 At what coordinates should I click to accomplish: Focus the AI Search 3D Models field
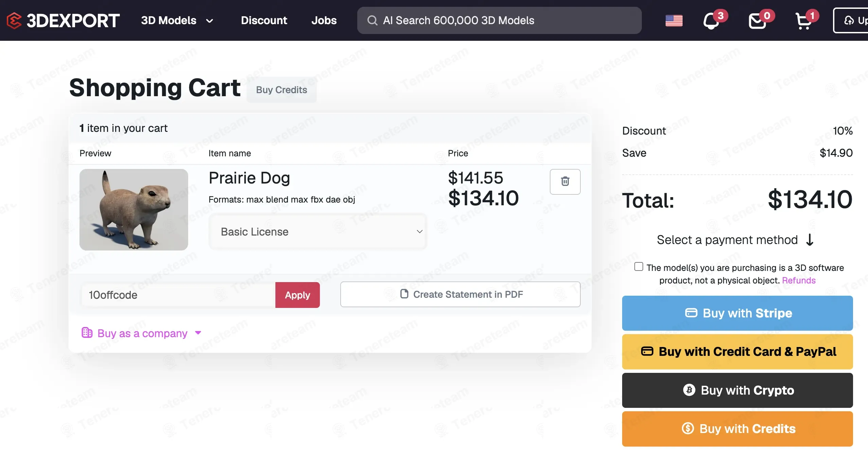pyautogui.click(x=499, y=20)
